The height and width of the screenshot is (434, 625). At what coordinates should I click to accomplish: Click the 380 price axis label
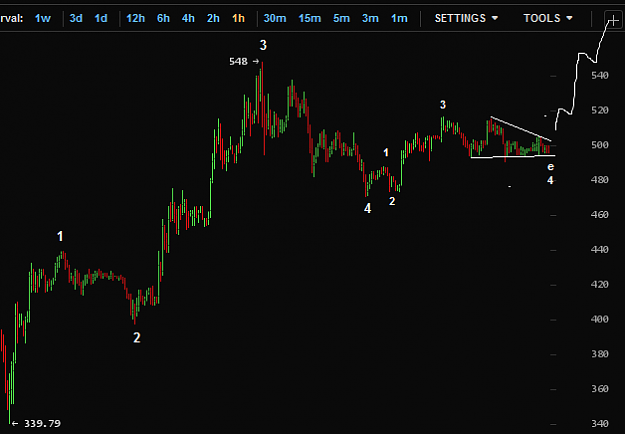pyautogui.click(x=600, y=354)
